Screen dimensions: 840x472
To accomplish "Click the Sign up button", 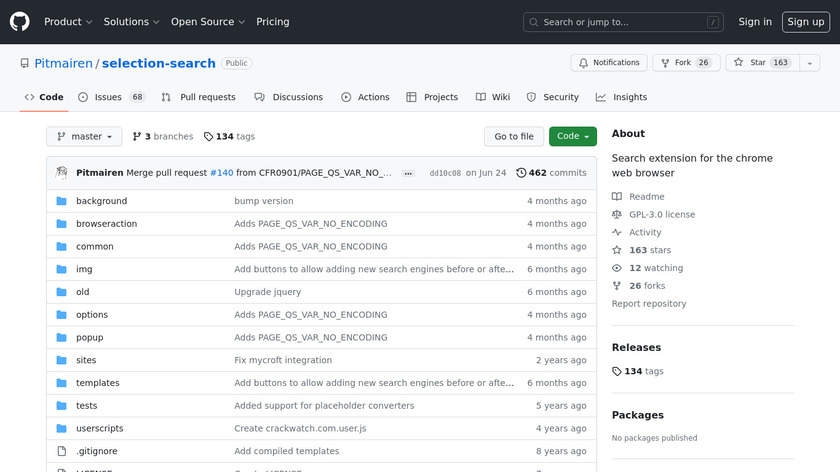I will point(805,22).
